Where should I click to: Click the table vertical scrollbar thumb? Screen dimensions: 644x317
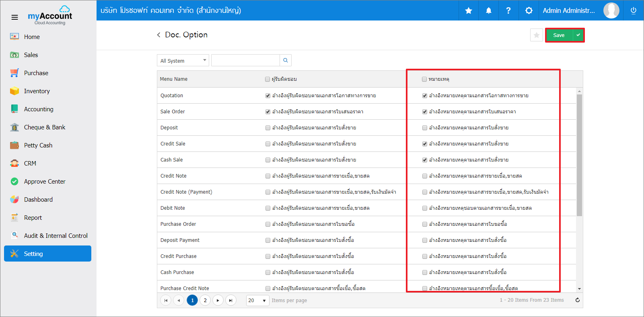(579, 155)
